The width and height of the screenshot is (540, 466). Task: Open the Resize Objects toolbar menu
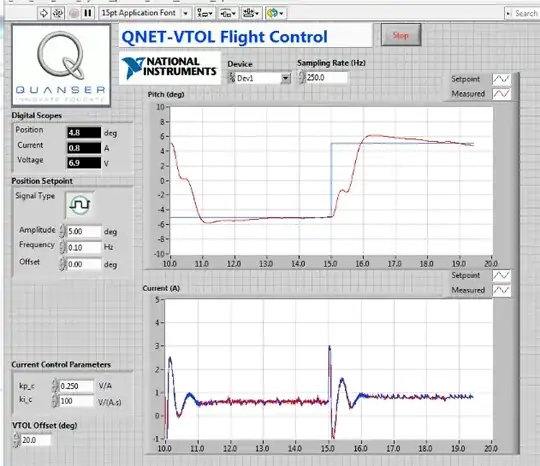[x=252, y=13]
